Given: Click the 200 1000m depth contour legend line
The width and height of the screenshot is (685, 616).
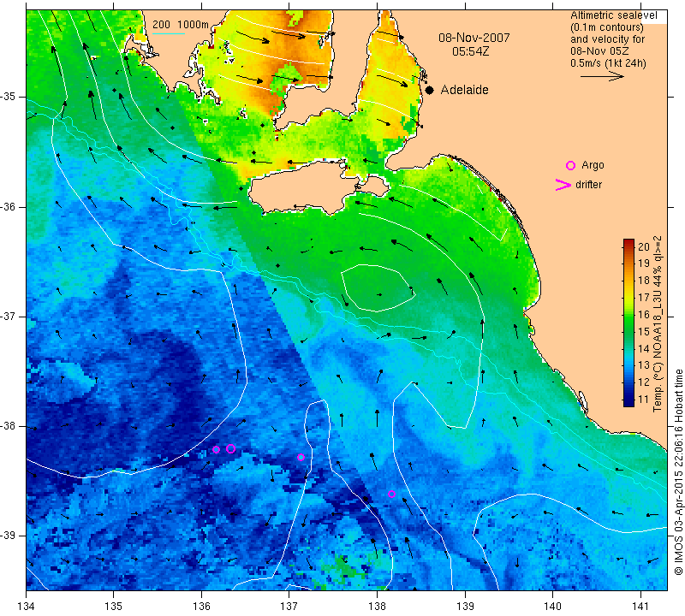Looking at the screenshot, I should click(169, 33).
